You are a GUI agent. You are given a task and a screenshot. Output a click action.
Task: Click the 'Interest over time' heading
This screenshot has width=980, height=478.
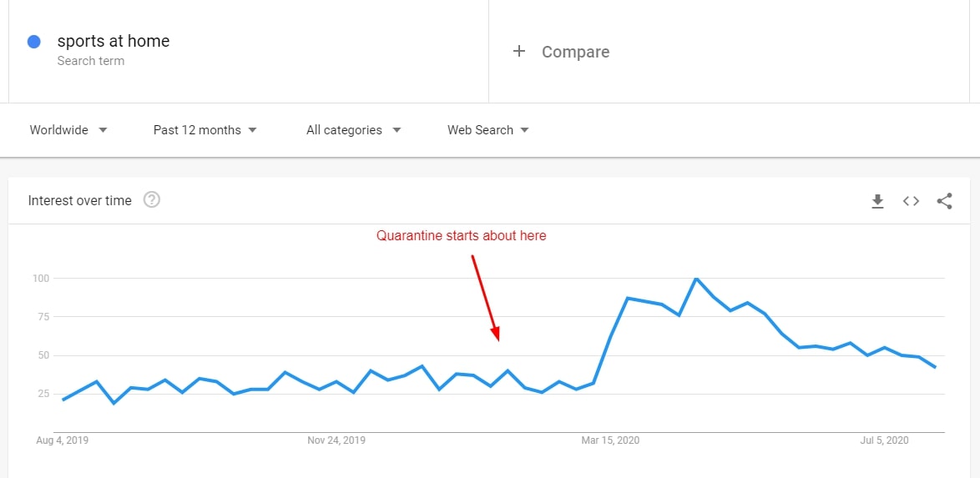(x=79, y=200)
